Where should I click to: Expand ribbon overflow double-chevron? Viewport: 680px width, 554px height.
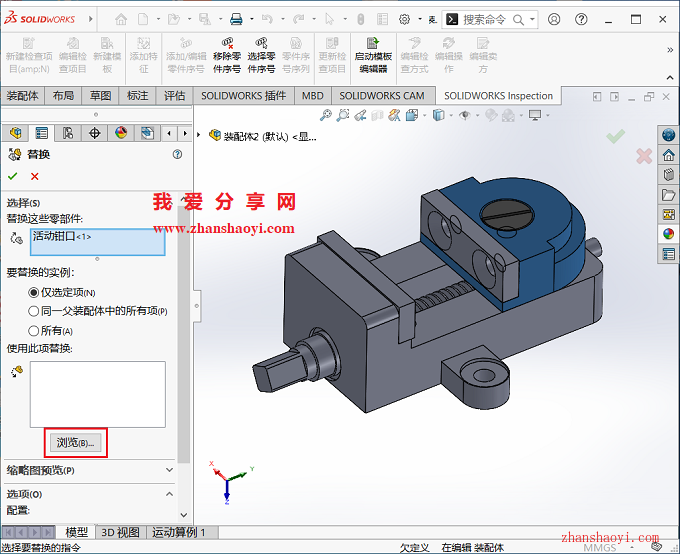point(670,50)
